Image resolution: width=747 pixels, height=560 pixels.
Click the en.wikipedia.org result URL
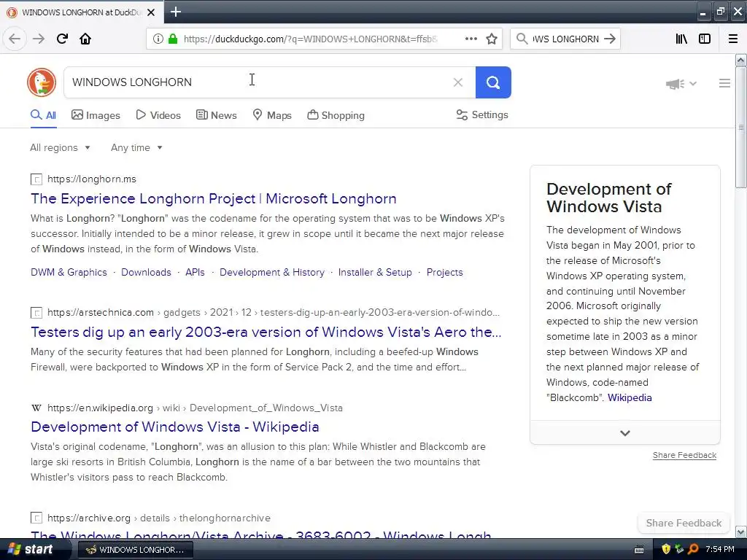(x=195, y=408)
